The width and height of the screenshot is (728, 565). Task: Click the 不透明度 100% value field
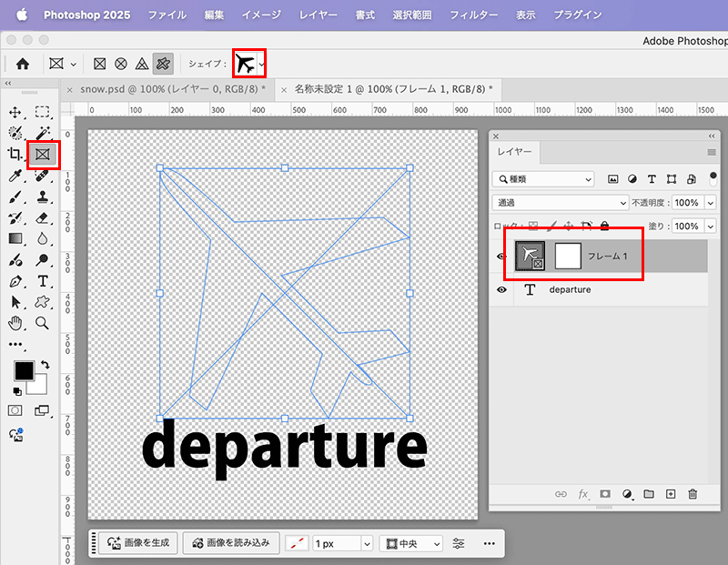pos(687,203)
